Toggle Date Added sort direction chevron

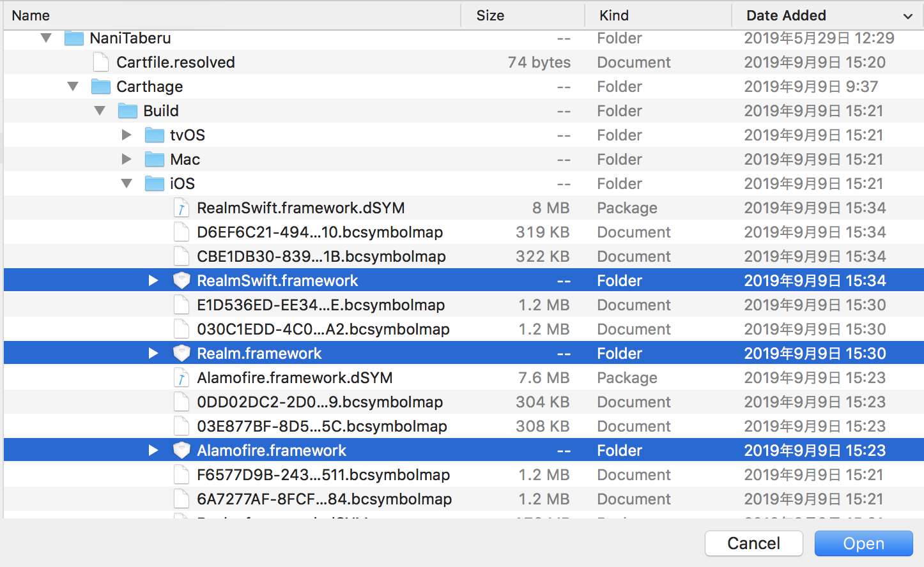[907, 16]
